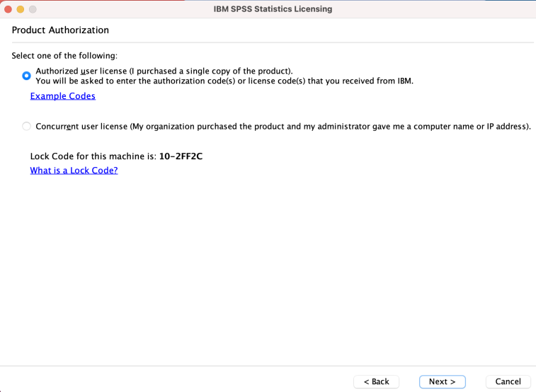Screen dimensions: 536x392
Task: Click the IBM SPSS Statistics Licensing title
Action: (x=273, y=9)
